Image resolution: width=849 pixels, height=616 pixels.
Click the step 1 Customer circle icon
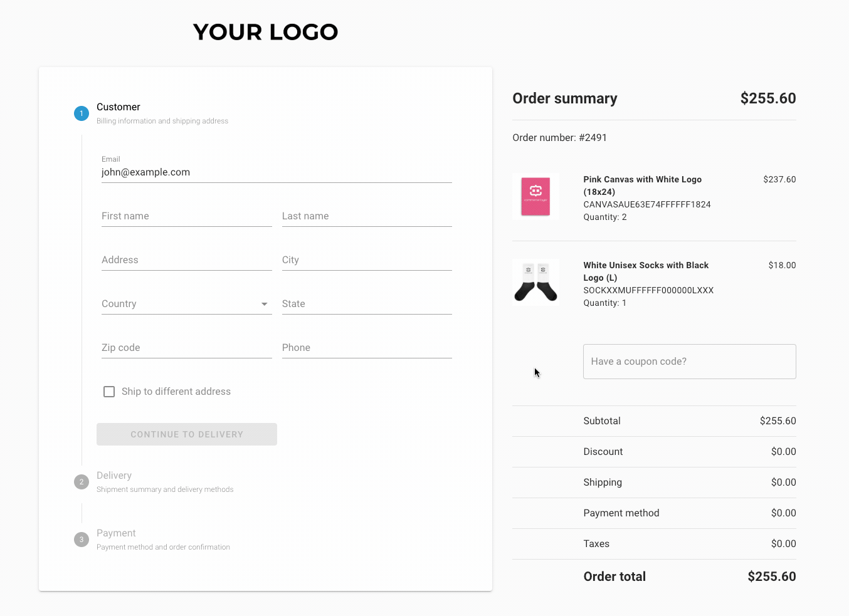(82, 113)
